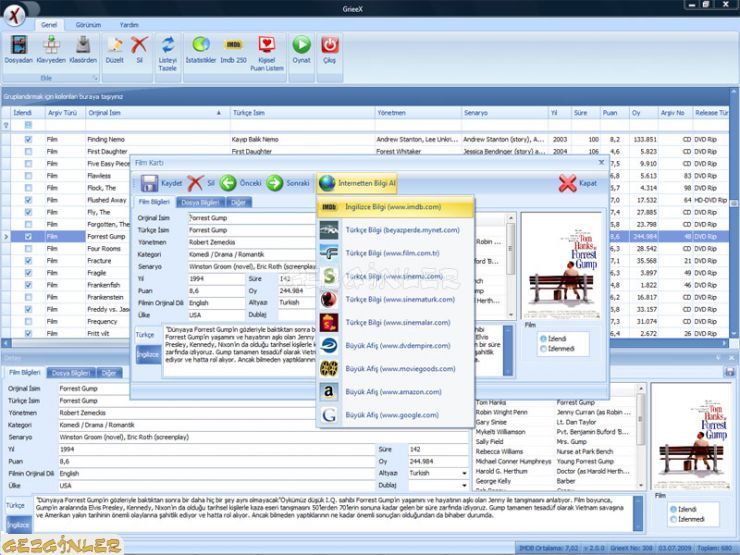Image resolution: width=740 pixels, height=555 pixels.
Task: Open Diğer tab in Film Kartı dialog
Action: pos(238,202)
